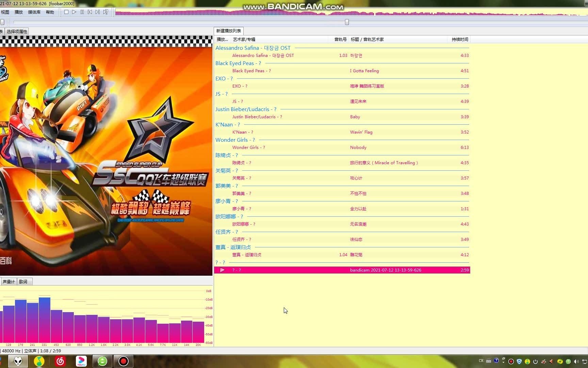
Task: Click the power symbol tray icon
Action: coord(535,362)
